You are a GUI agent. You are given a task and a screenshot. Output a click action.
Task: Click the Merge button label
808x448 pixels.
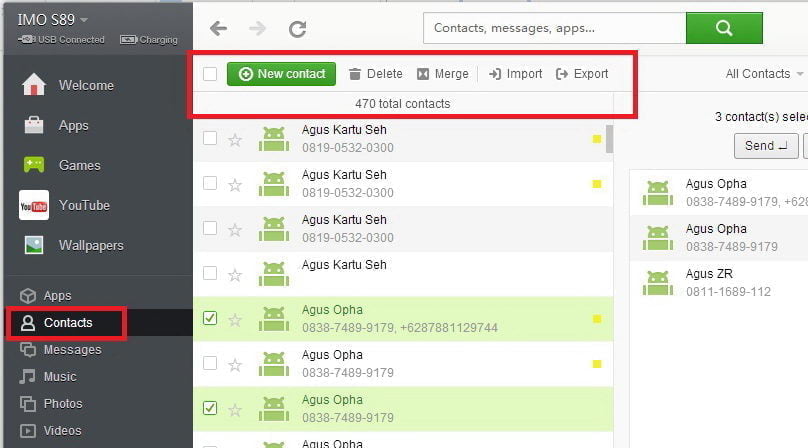[x=451, y=74]
